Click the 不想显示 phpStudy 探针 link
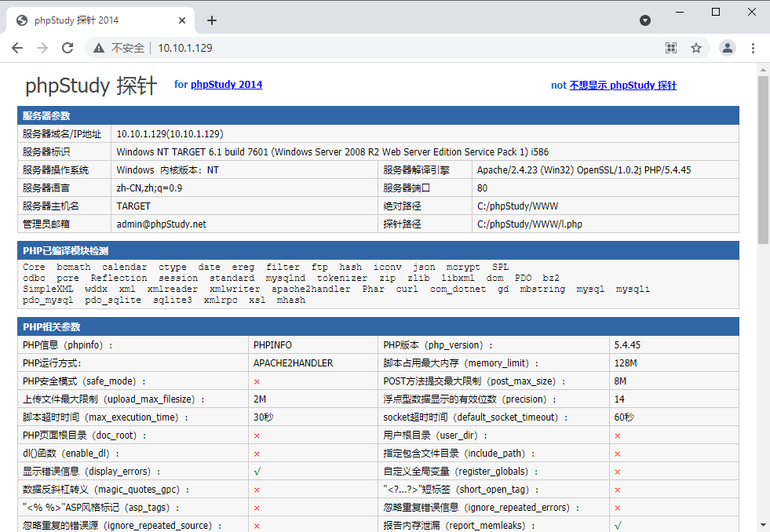 (x=622, y=86)
